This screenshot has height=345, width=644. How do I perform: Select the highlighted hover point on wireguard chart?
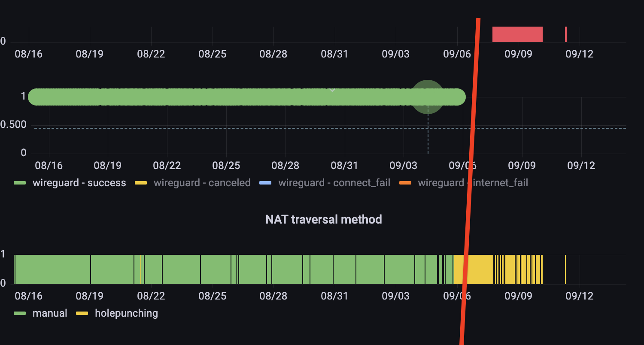(x=428, y=97)
